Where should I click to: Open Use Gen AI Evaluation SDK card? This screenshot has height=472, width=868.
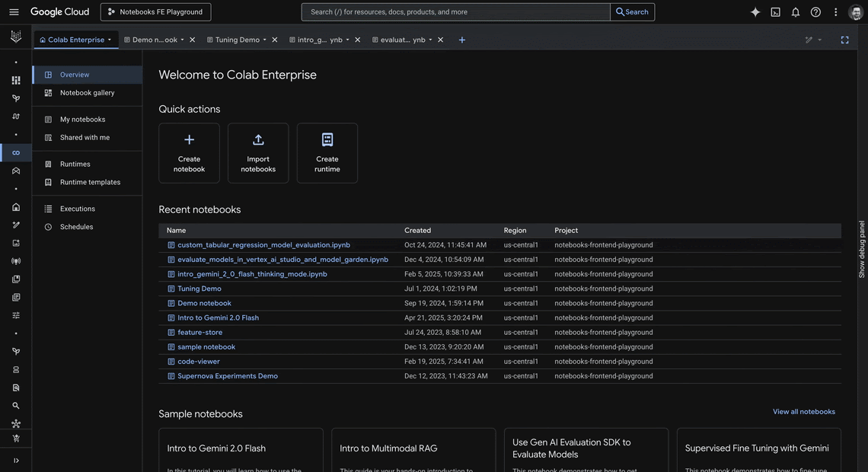[586, 450]
